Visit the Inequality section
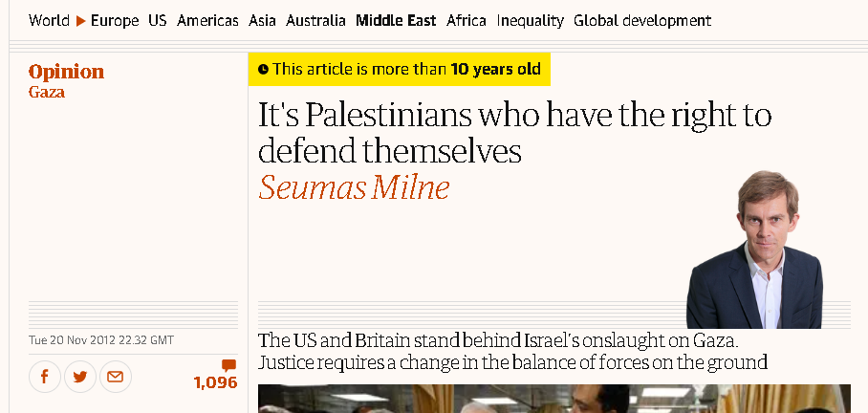868x413 pixels. (x=531, y=20)
